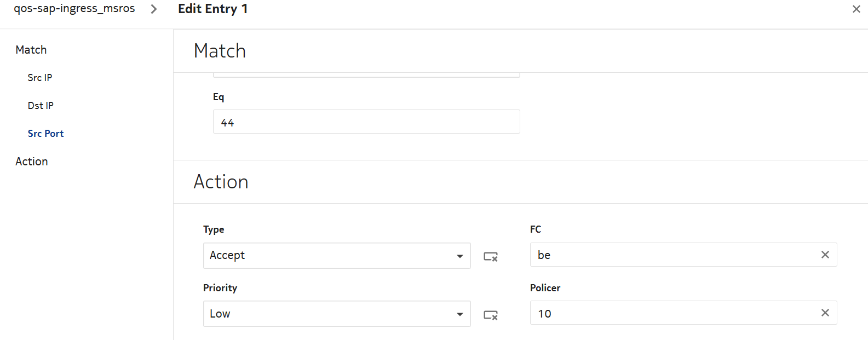Reset the Type field icon
Image resolution: width=868 pixels, height=340 pixels.
pos(490,256)
